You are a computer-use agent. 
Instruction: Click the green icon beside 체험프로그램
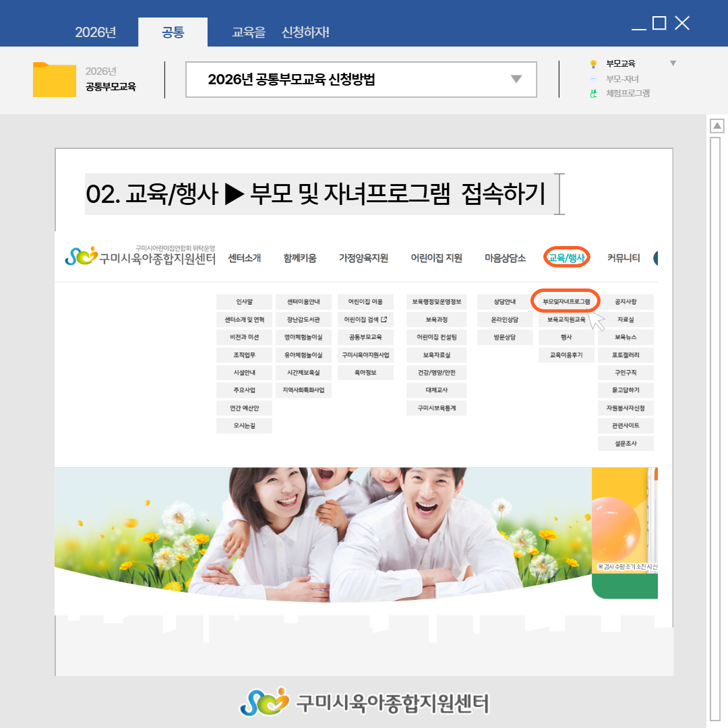593,94
